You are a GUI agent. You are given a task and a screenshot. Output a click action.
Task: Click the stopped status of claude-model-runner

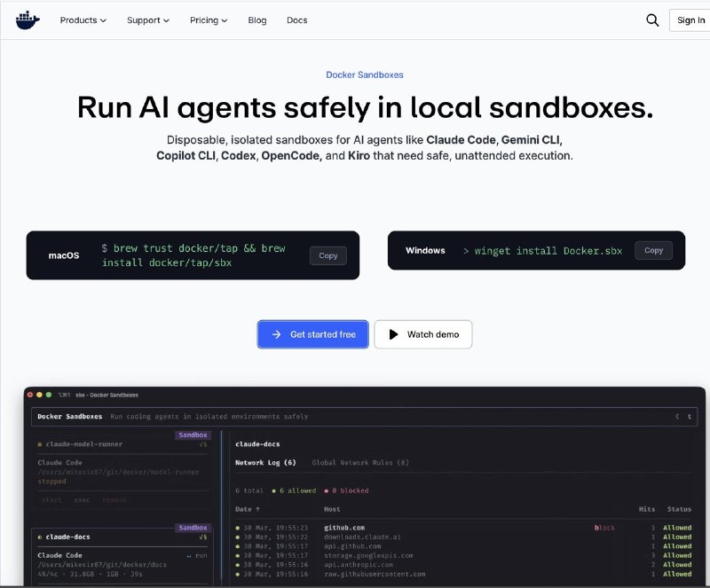[51, 482]
